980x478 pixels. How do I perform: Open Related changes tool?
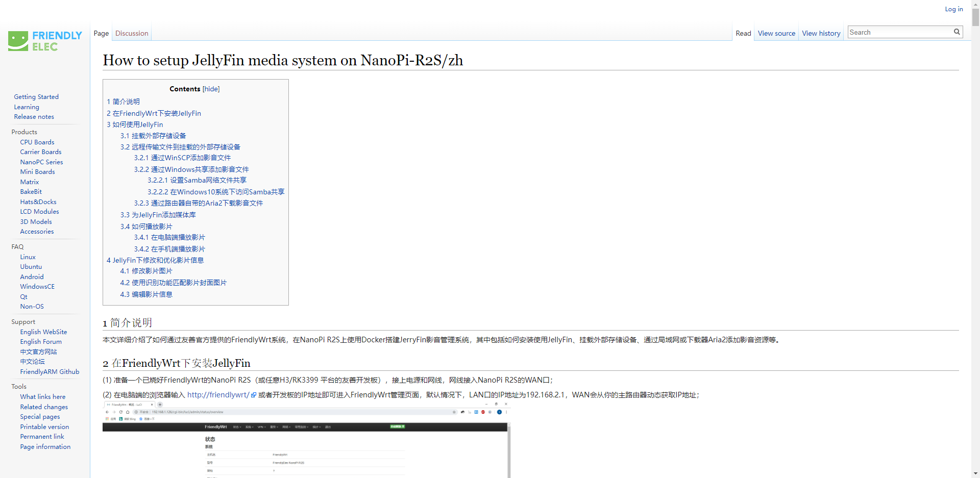(x=44, y=407)
